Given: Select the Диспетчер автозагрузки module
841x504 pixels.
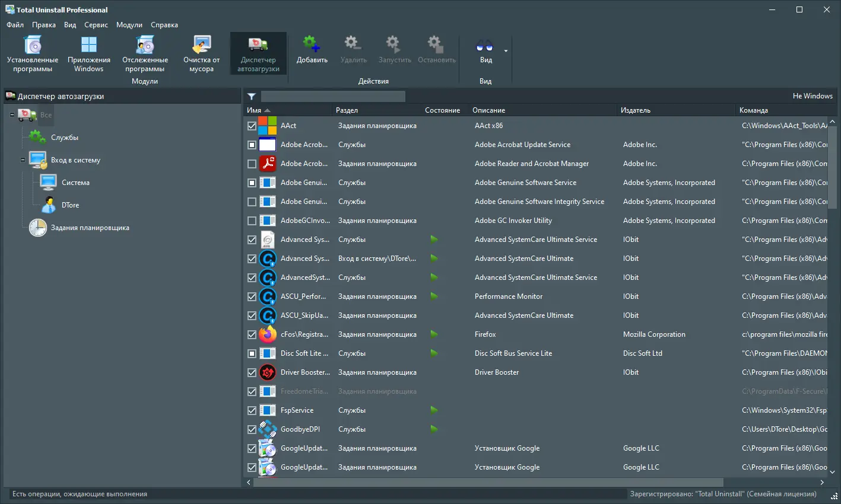Looking at the screenshot, I should 258,53.
